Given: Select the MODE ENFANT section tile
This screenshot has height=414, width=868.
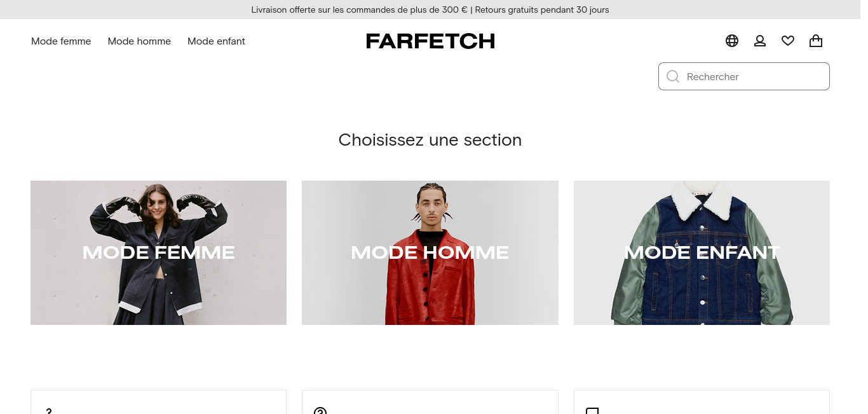Looking at the screenshot, I should coord(702,252).
